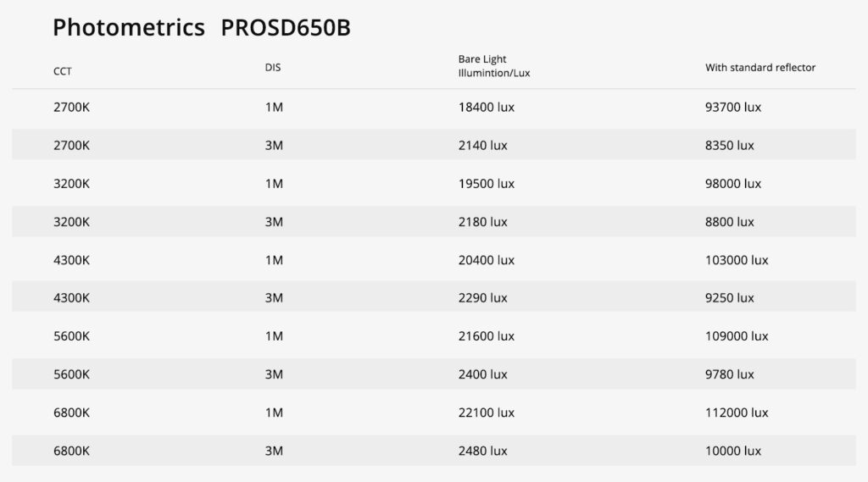Click the 8350 lux value

(729, 146)
